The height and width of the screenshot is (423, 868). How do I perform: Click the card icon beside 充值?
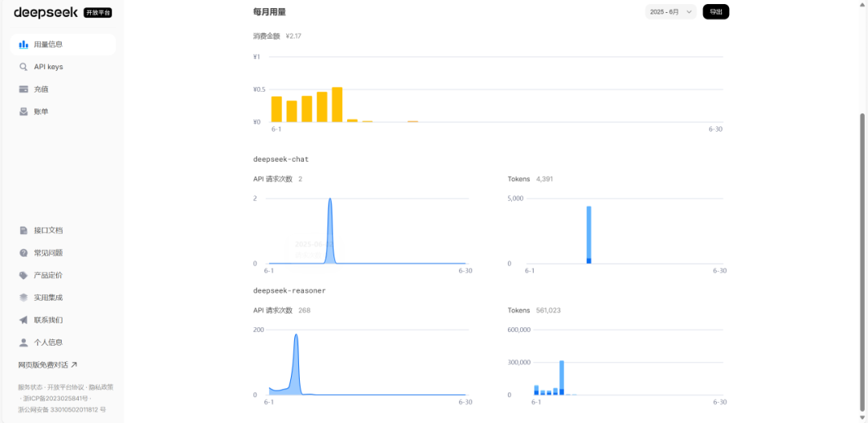(23, 89)
